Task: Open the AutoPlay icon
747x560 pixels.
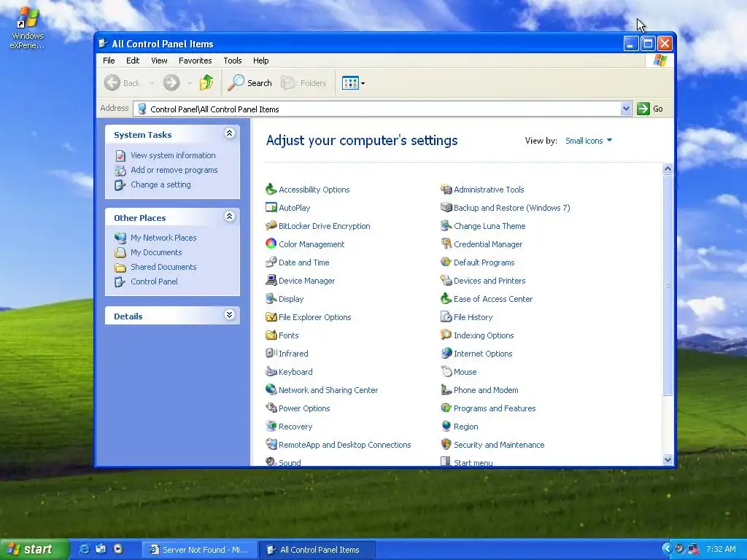Action: pos(271,208)
